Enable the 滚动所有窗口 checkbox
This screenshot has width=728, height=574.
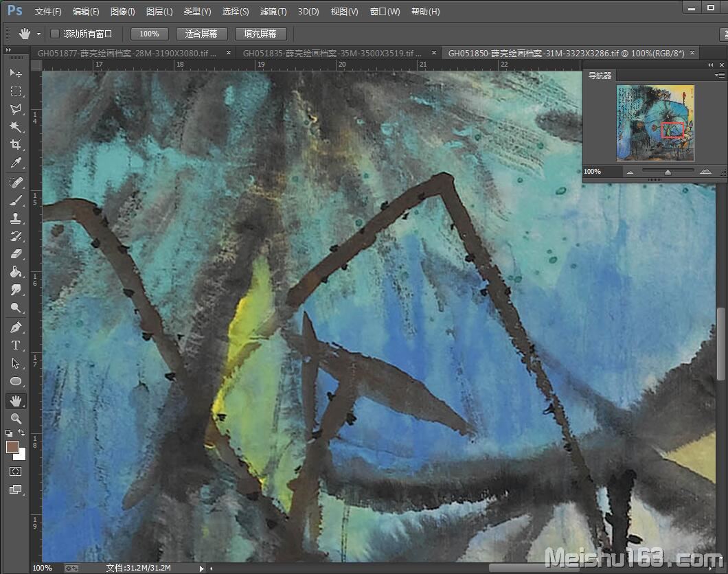[55, 34]
